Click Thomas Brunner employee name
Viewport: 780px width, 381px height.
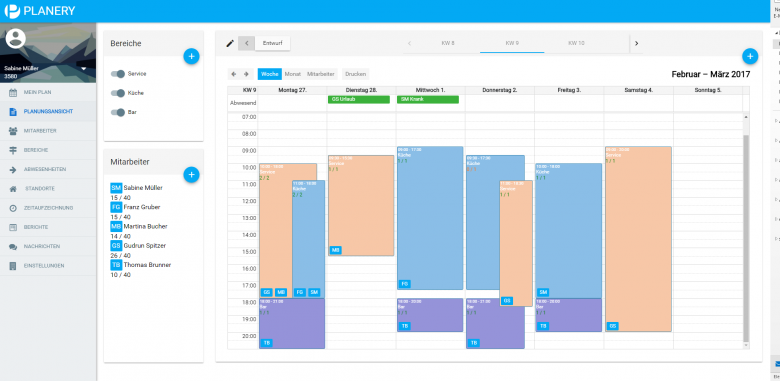(147, 265)
